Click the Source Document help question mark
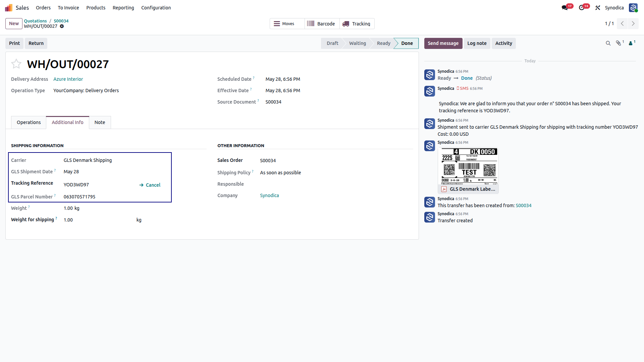The width and height of the screenshot is (644, 362). (258, 101)
